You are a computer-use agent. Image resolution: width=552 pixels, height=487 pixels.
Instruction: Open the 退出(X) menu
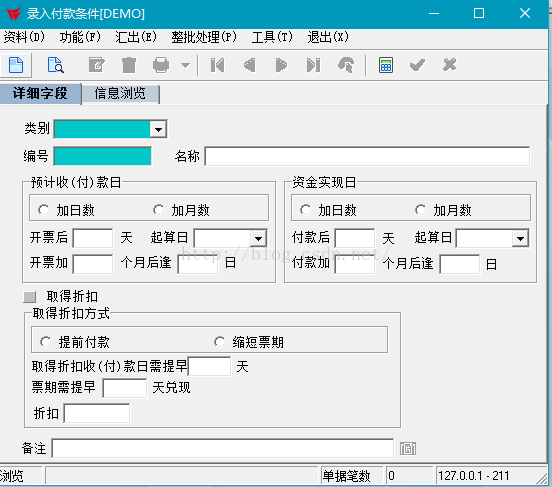(328, 37)
